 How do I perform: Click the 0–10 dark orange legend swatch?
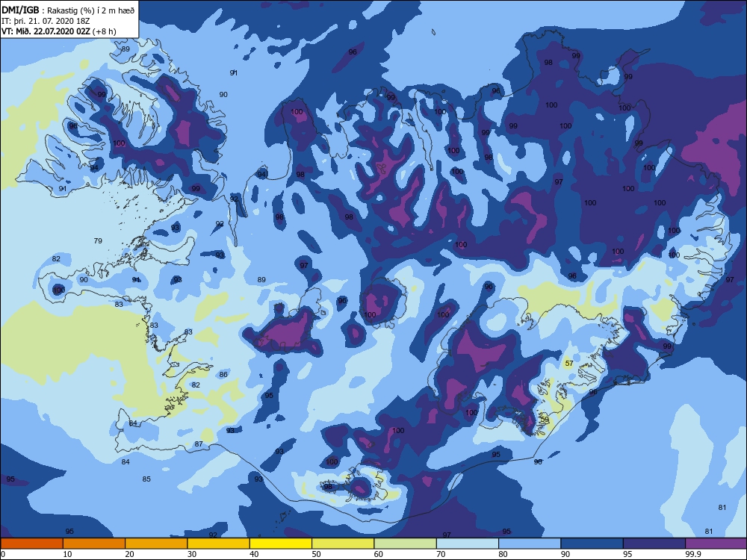(31, 544)
